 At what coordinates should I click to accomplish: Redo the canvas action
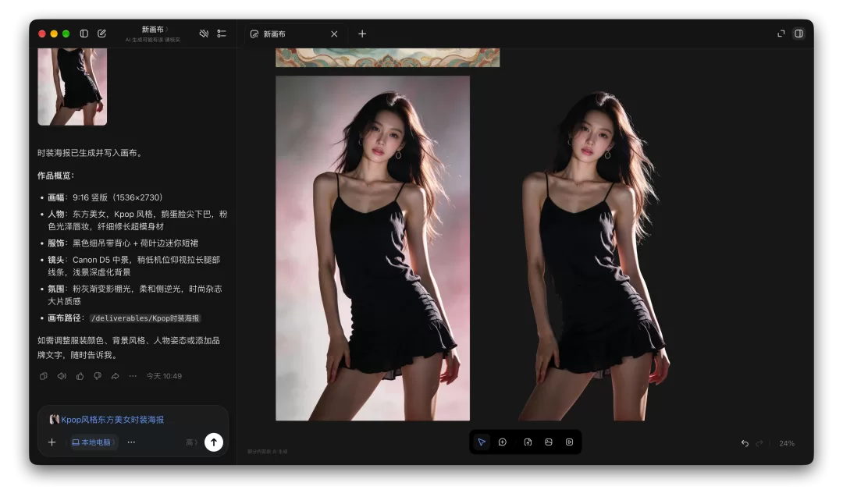(x=759, y=443)
